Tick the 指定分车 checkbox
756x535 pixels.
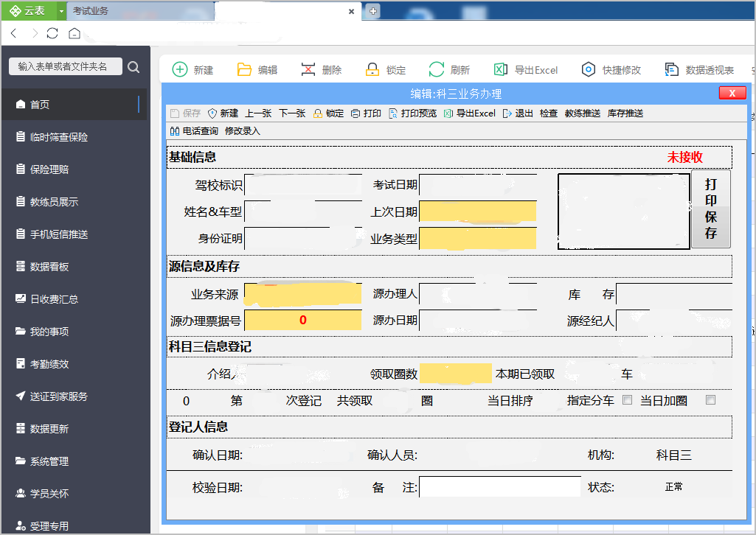click(627, 399)
